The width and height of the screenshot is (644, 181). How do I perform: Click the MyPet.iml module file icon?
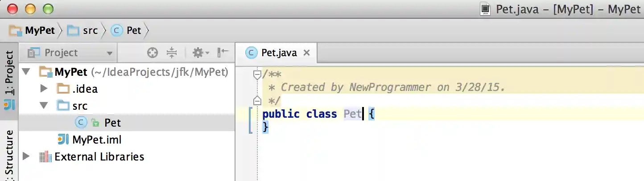coord(63,140)
